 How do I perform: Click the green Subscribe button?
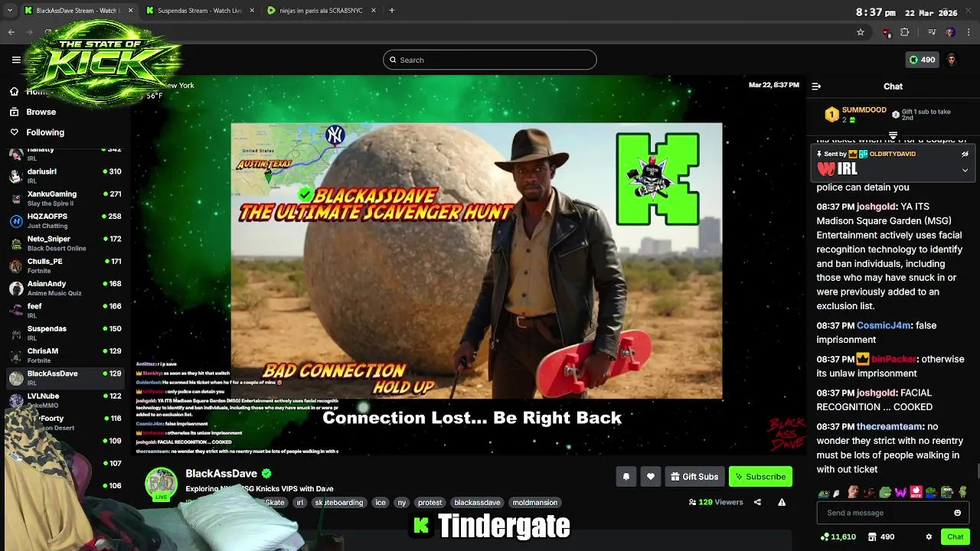pyautogui.click(x=760, y=477)
